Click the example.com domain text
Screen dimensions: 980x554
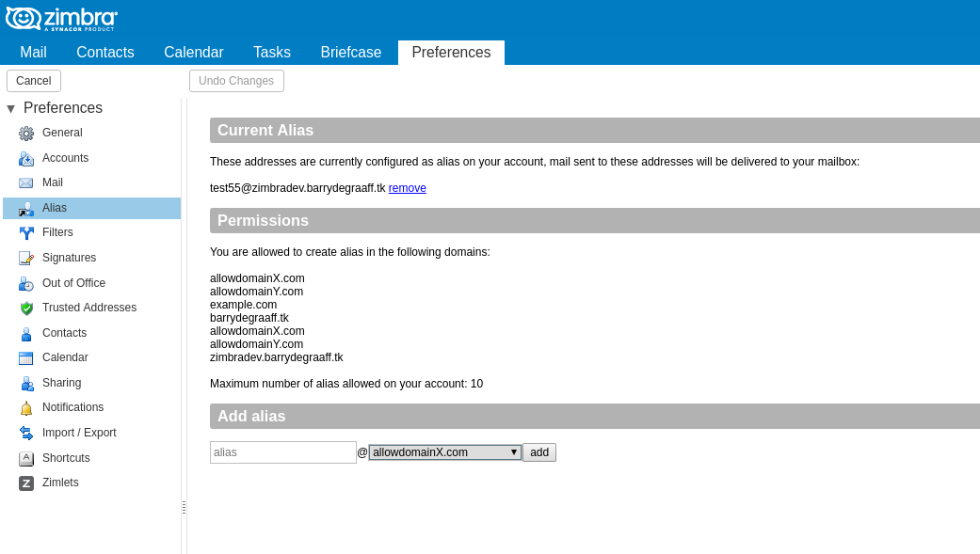243,305
